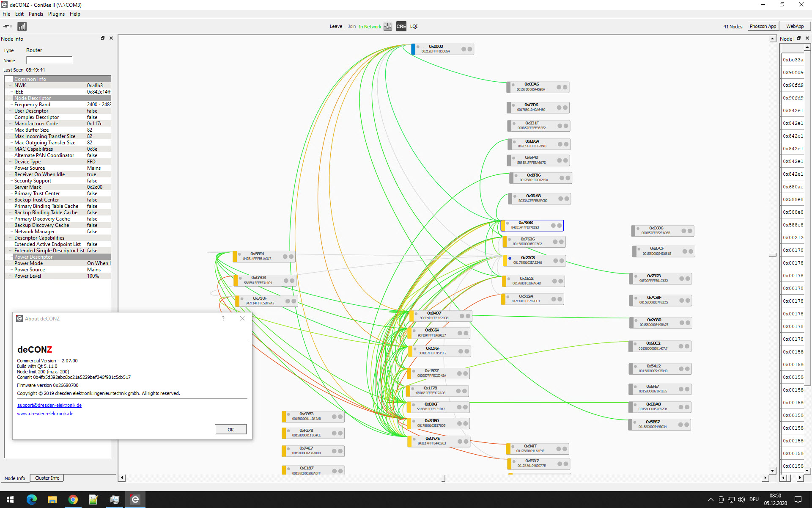Open the help question mark in About dialog

(223, 318)
